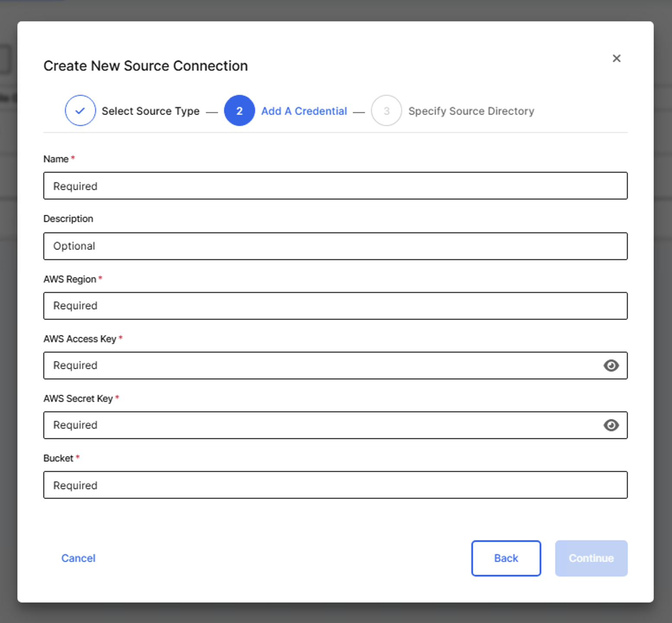Close the Create New Source Connection dialog
The width and height of the screenshot is (672, 623).
(616, 58)
